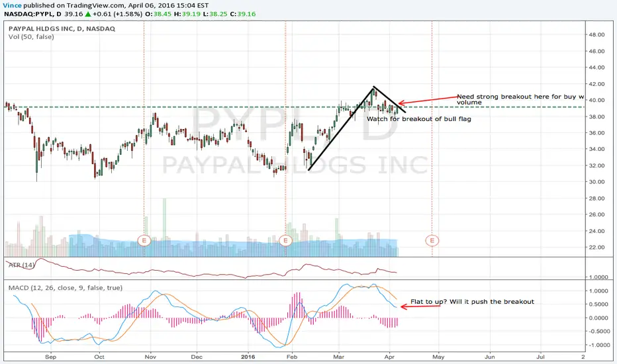Click the 30.00 price axis label
Viewport: 617px width, 364px height.
[596, 182]
